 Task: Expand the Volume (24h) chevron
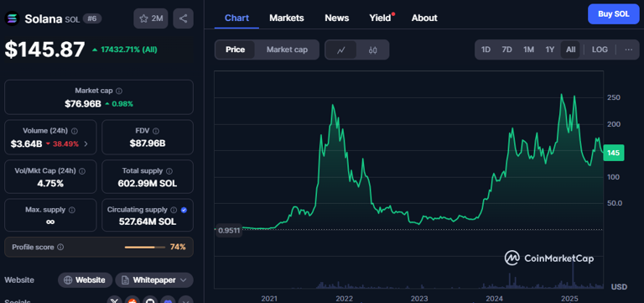(x=86, y=144)
